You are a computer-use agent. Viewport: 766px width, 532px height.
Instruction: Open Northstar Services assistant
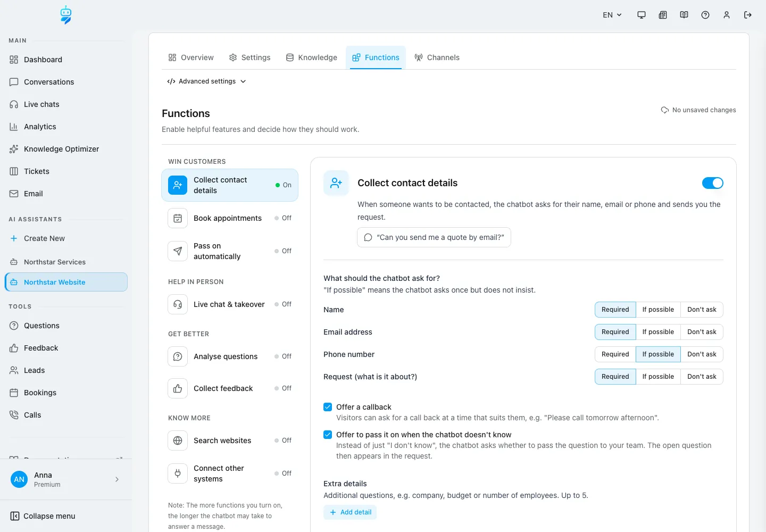click(x=66, y=262)
